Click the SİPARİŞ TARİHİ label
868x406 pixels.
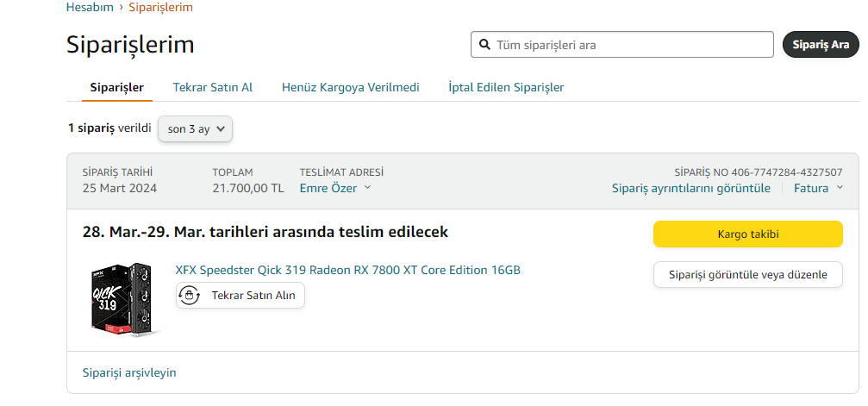[x=117, y=172]
